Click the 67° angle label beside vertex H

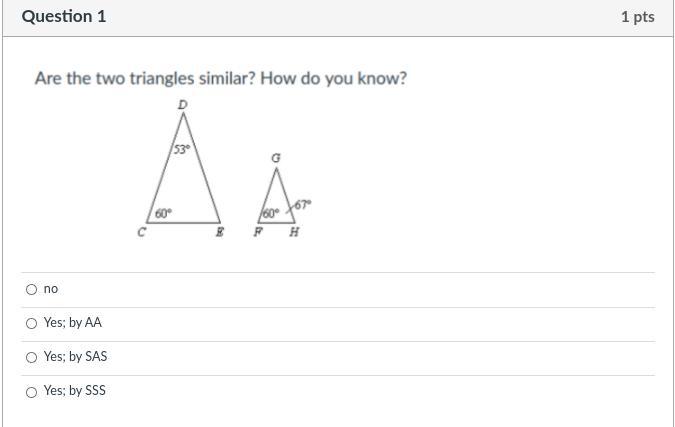point(303,204)
